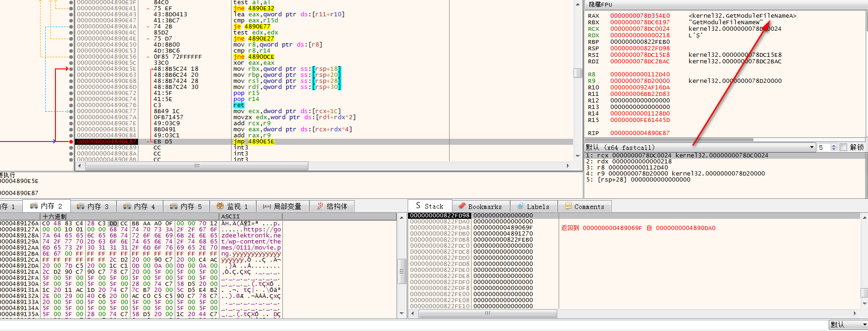Open the 结构体 struct tab
This screenshot has width=868, height=331.
pyautogui.click(x=332, y=206)
